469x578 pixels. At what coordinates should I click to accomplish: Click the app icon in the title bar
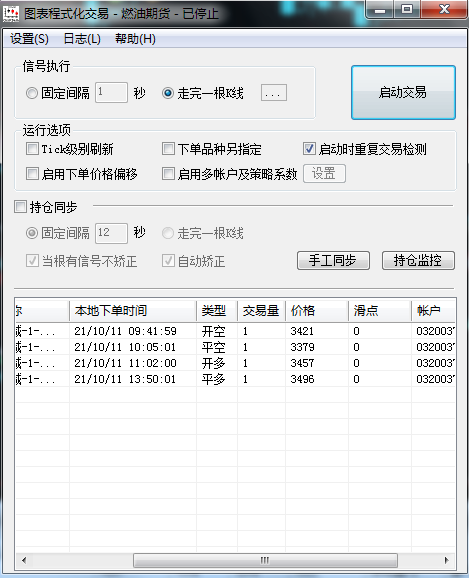pyautogui.click(x=11, y=14)
